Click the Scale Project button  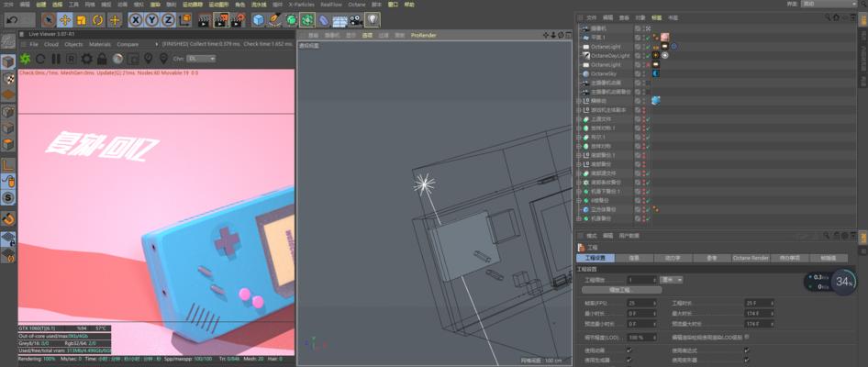tap(622, 290)
